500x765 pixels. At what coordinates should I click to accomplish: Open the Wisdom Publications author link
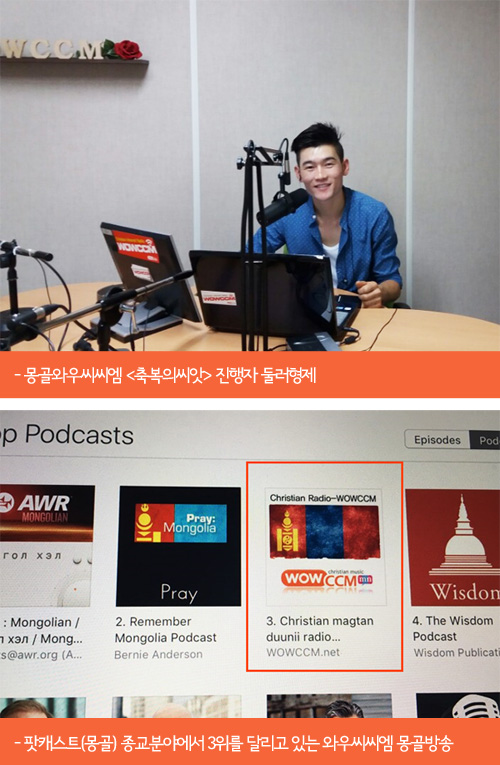click(x=457, y=652)
